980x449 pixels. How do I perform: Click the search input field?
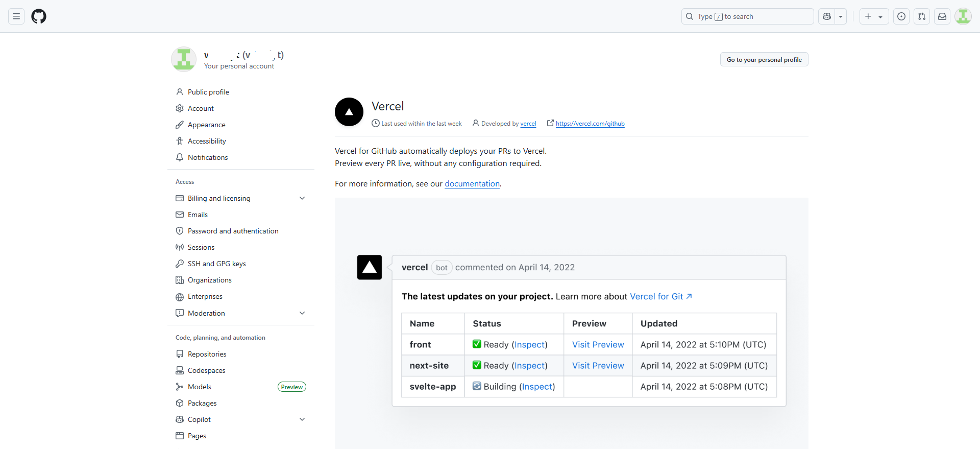coord(747,16)
